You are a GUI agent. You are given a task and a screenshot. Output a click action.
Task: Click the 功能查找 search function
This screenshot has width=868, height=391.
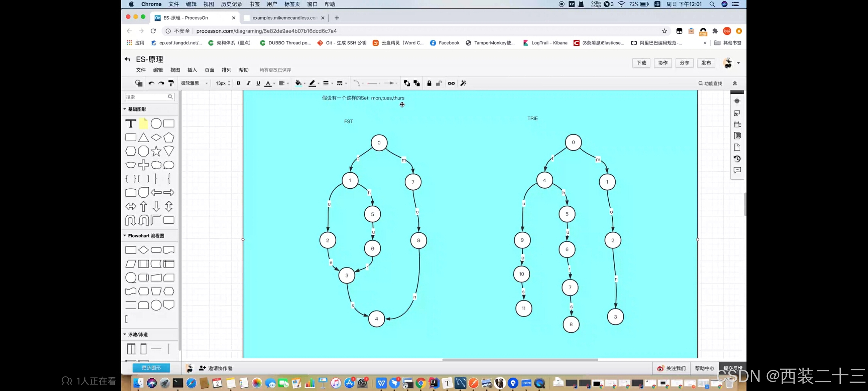(710, 83)
